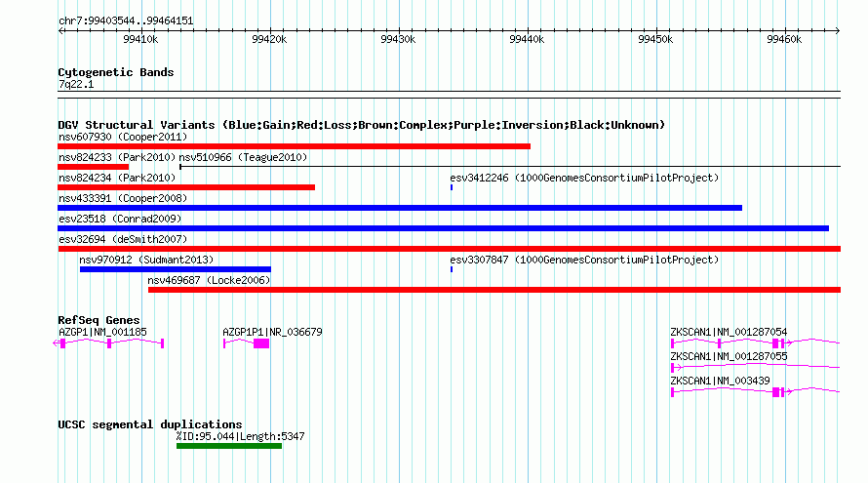Click the nsv469687 (Locke2006) label
The width and height of the screenshot is (868, 483).
pos(209,280)
